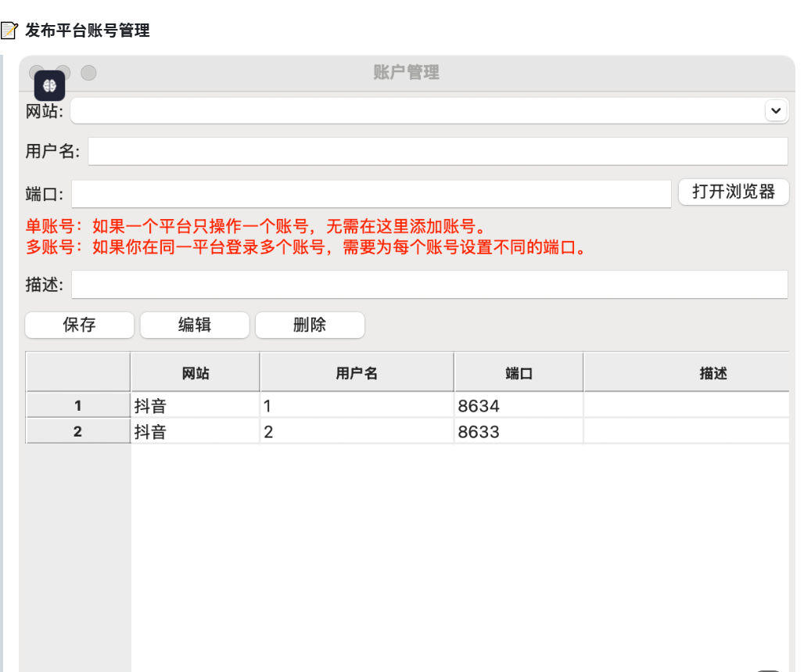Select row 1 via its row header
The height and width of the screenshot is (672, 804).
77,406
